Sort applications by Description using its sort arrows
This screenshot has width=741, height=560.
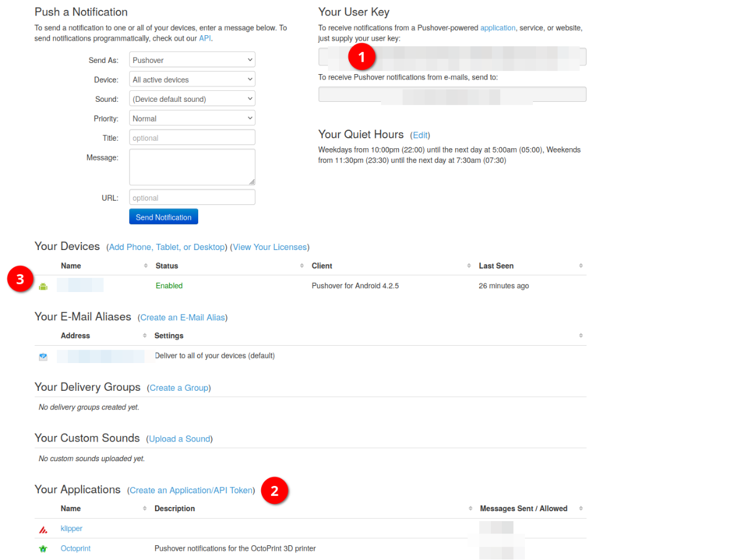[x=471, y=509]
